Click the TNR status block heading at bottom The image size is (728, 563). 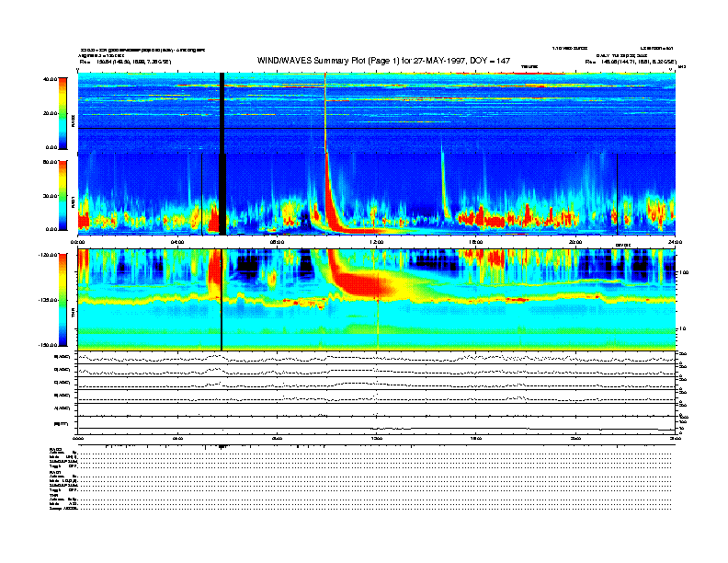coord(53,495)
